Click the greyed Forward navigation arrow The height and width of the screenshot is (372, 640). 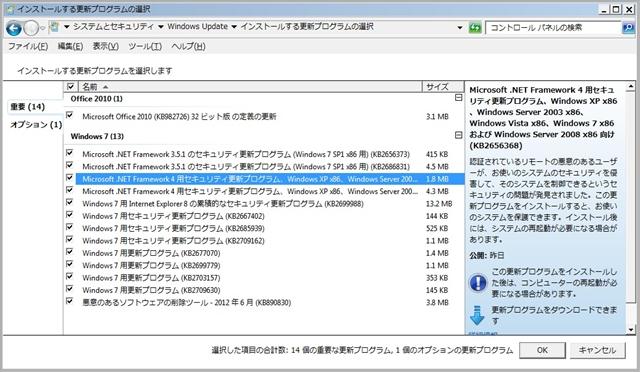pyautogui.click(x=31, y=28)
